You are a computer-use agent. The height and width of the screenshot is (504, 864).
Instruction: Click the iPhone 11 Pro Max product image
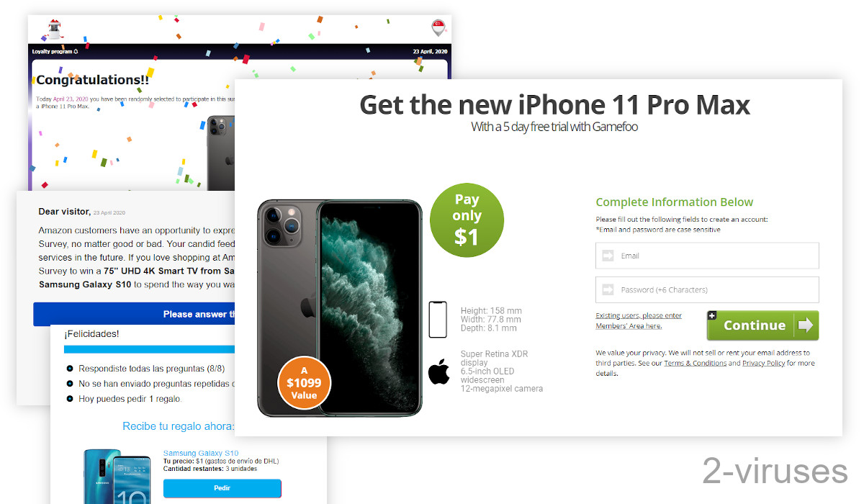pyautogui.click(x=339, y=307)
